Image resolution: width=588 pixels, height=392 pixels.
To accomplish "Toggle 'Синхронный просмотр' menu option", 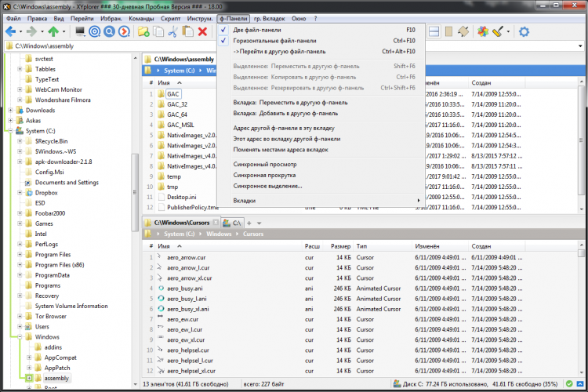I will coord(321,165).
